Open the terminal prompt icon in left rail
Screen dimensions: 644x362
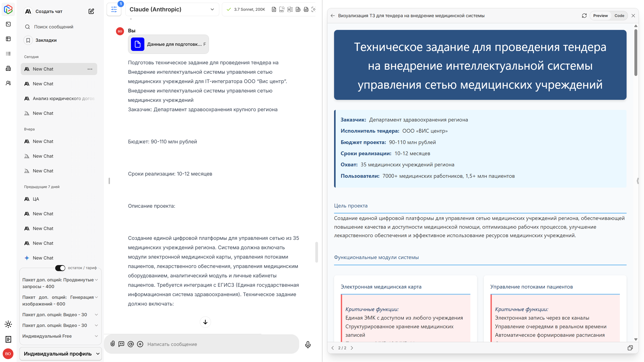(8, 24)
